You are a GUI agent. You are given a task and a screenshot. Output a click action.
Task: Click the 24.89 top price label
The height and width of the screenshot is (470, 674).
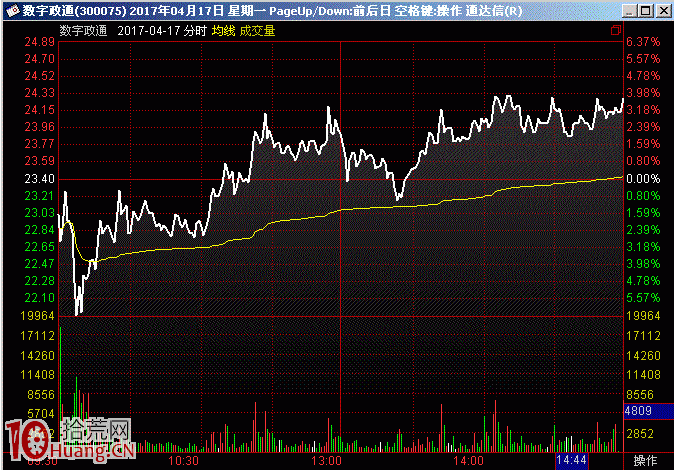(x=40, y=43)
